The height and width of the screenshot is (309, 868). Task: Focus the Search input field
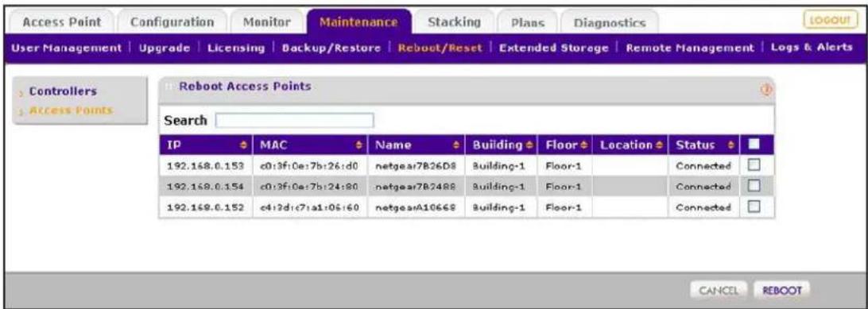(294, 120)
